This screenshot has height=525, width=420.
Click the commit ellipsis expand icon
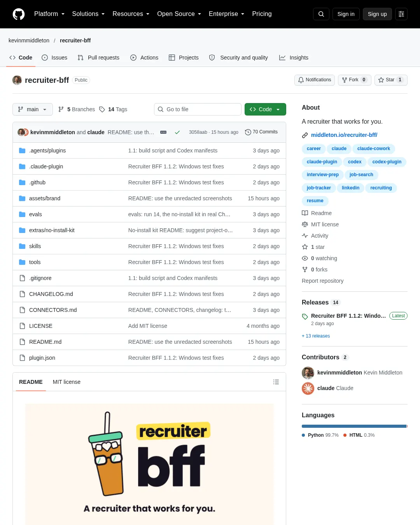(163, 132)
